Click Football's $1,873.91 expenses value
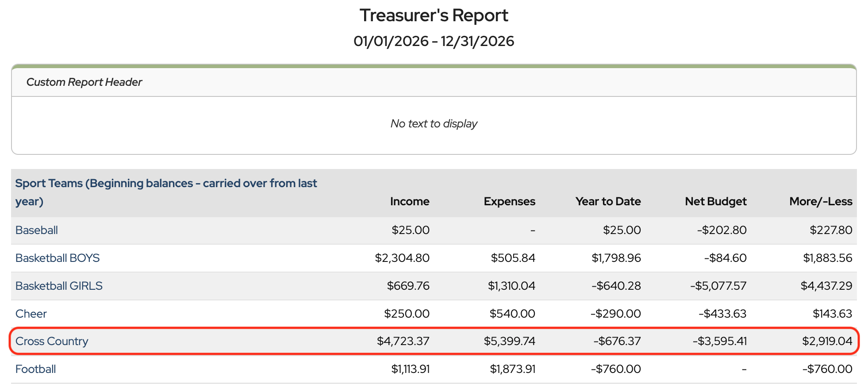 point(512,369)
